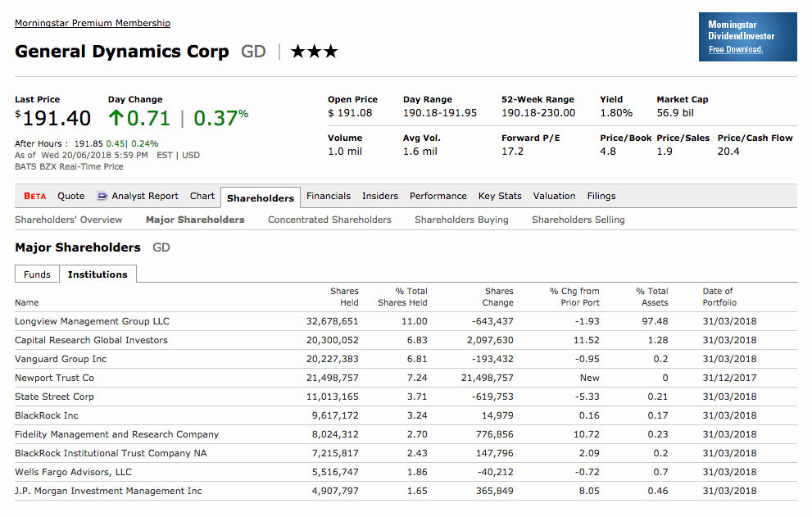Select State Street Corp name
The image size is (812, 517).
tap(54, 397)
